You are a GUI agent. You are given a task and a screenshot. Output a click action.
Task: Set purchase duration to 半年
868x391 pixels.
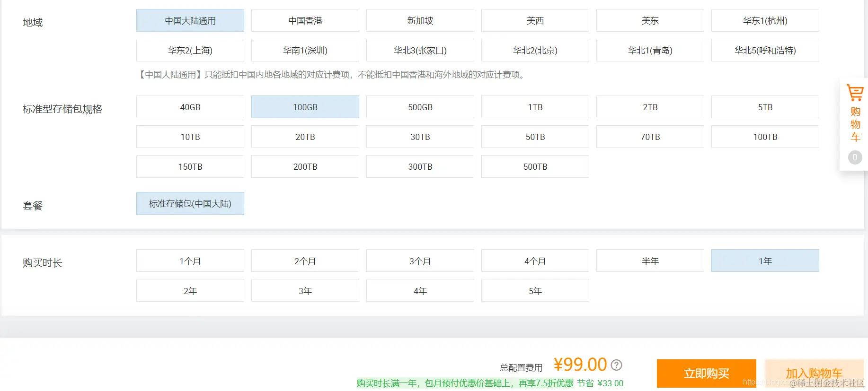click(x=650, y=261)
